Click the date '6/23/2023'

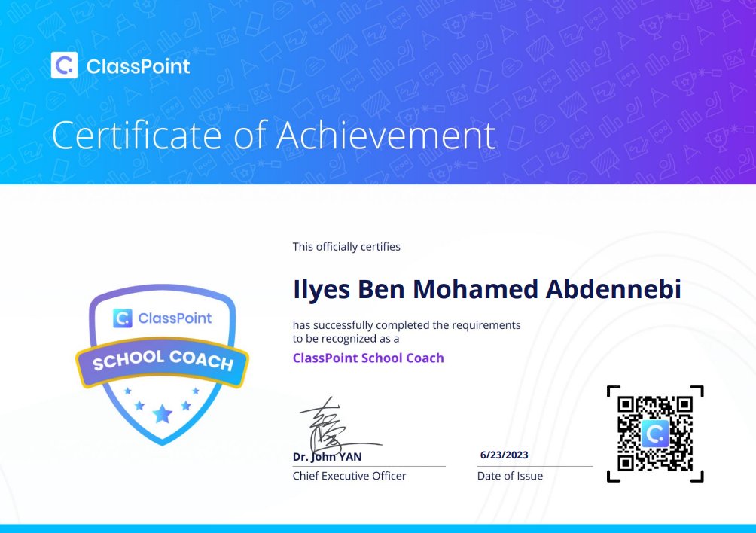click(x=504, y=455)
